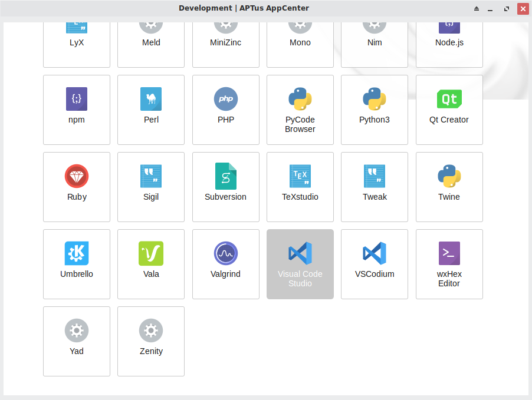
Task: Select the Umbrello icon
Action: (77, 253)
